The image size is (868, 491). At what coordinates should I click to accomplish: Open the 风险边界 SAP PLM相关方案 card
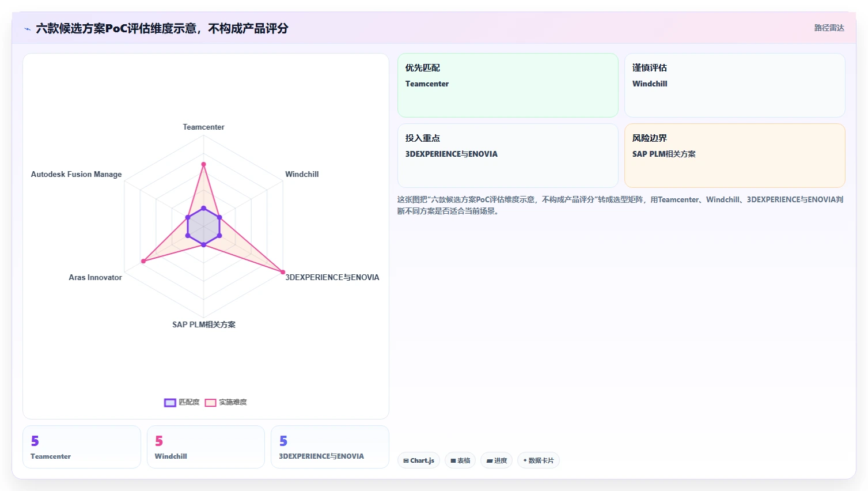click(734, 156)
